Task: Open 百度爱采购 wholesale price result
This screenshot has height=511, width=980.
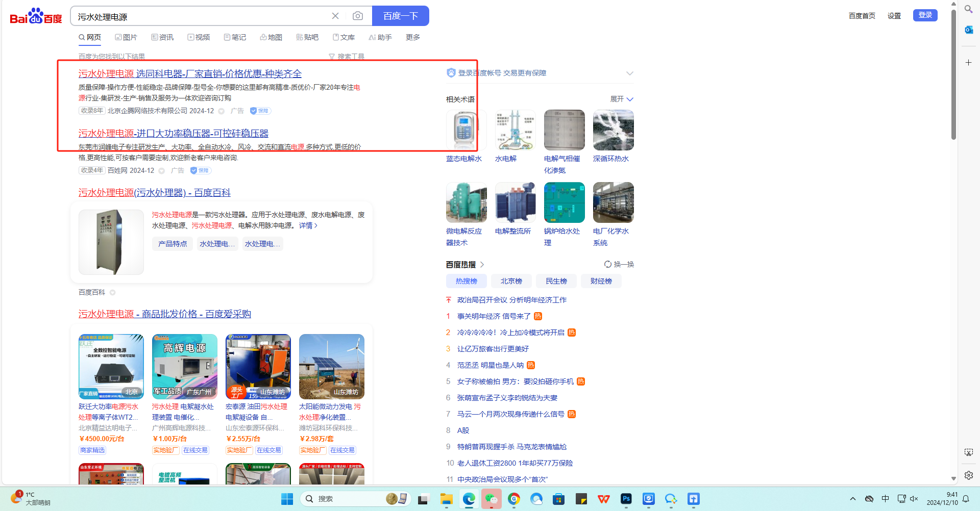Action: 165,314
